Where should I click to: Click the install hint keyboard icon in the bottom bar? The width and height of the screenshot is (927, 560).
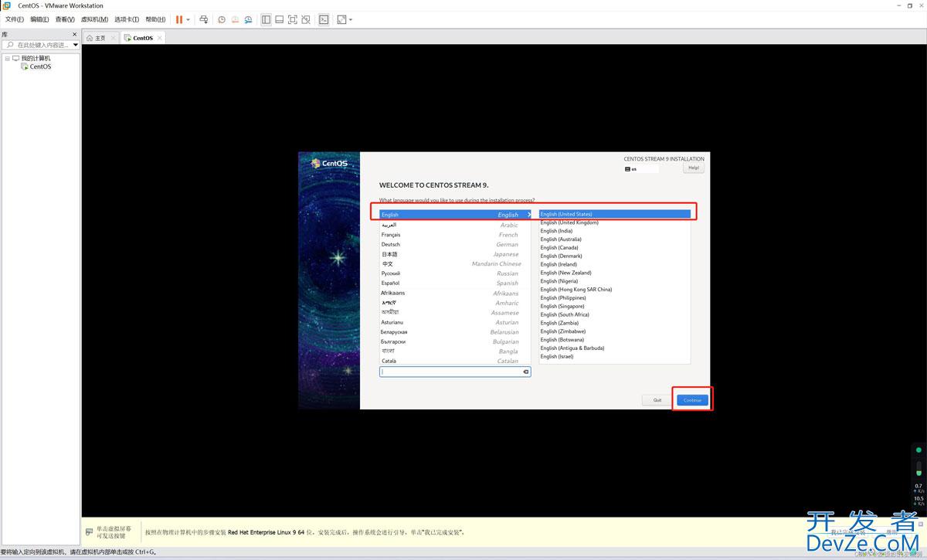pos(90,531)
